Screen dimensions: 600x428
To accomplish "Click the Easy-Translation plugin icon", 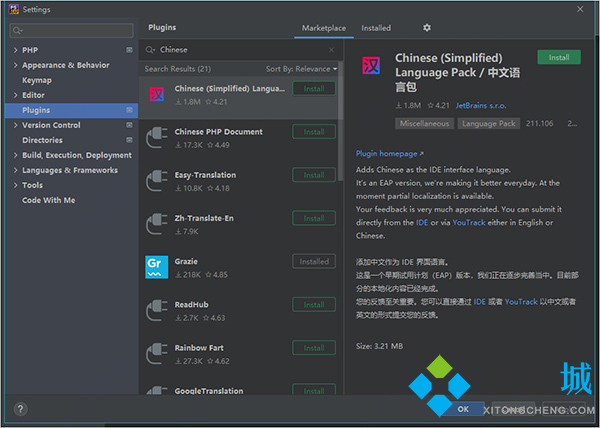I will tap(157, 181).
